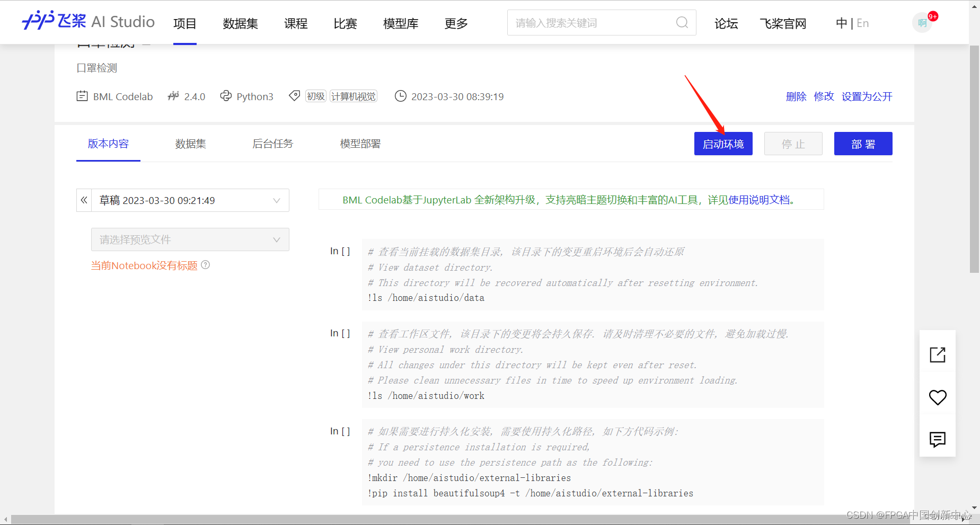The image size is (980, 525).
Task: Click the PaddlePaddle AI Studio logo
Action: (89, 21)
